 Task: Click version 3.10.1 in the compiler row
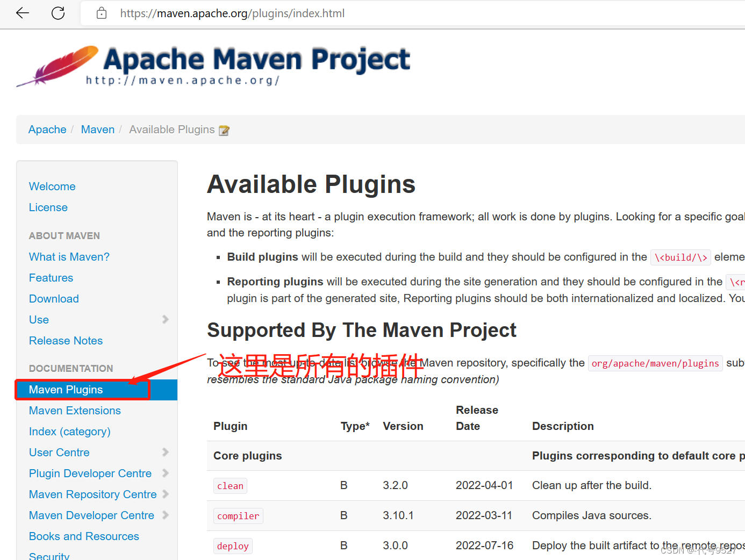coord(398,515)
